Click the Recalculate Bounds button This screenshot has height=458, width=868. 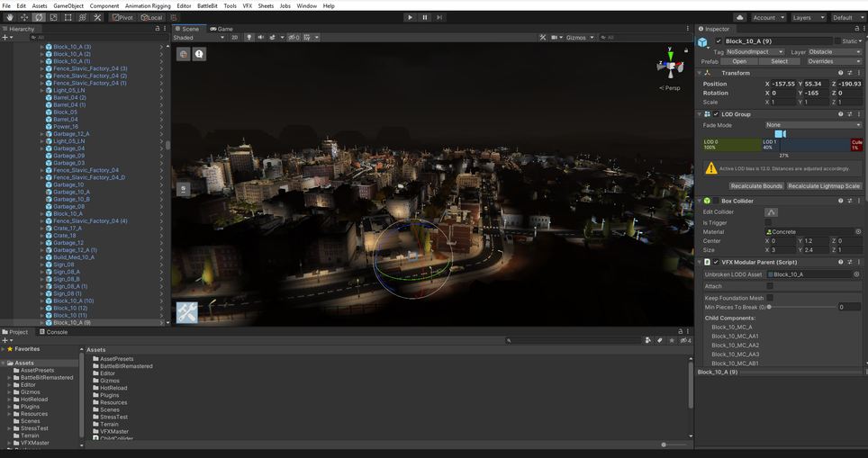(755, 186)
